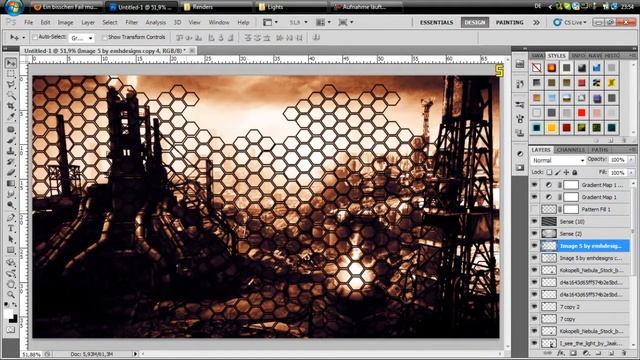Hide the Gradient Map 1 layer
The width and height of the screenshot is (640, 360).
click(534, 197)
